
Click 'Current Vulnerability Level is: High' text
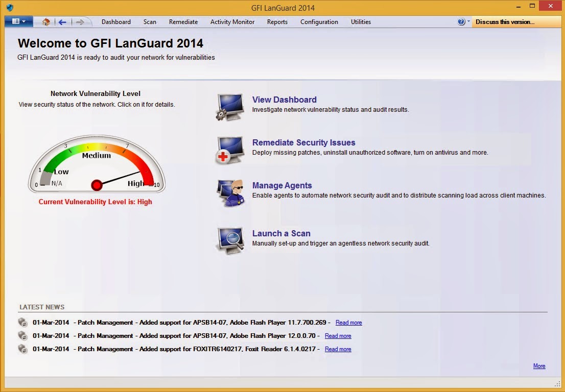point(96,202)
